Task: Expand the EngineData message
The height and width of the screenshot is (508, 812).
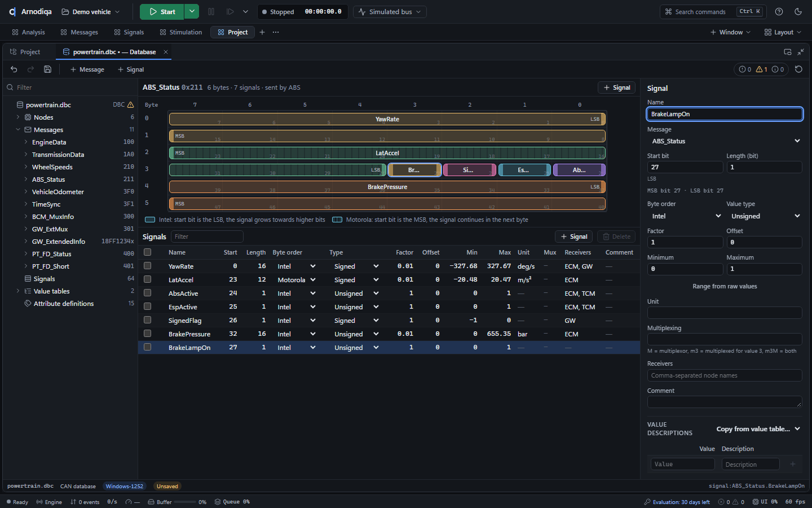Action: [x=26, y=142]
